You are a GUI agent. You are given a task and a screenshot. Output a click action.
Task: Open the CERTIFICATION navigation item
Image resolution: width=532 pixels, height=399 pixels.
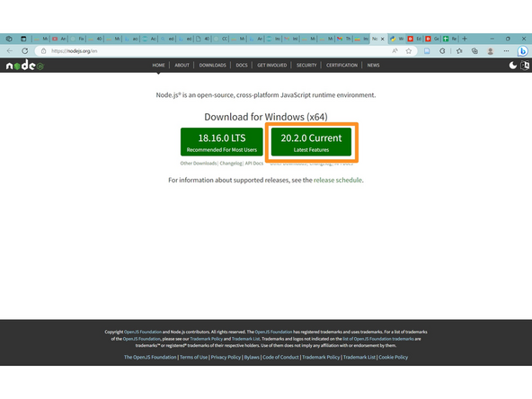[341, 65]
